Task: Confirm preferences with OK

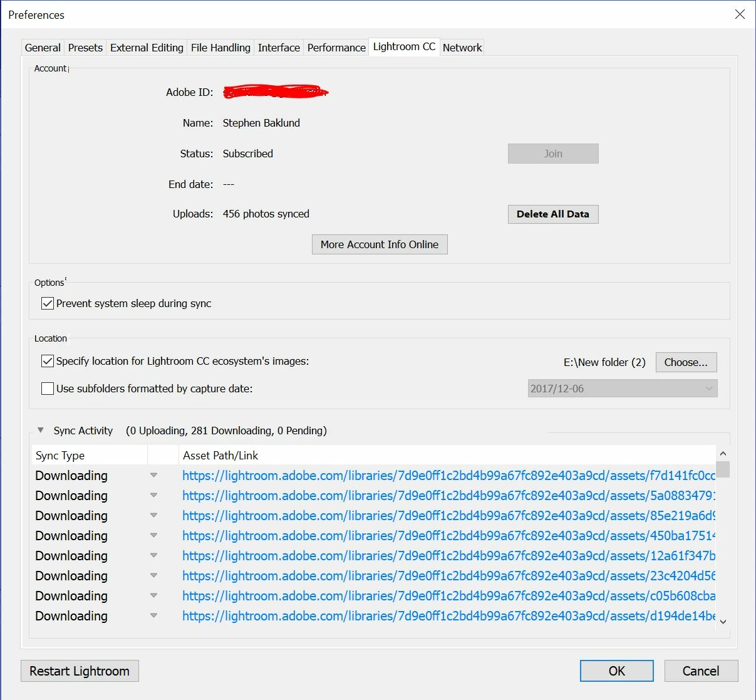Action: (617, 671)
